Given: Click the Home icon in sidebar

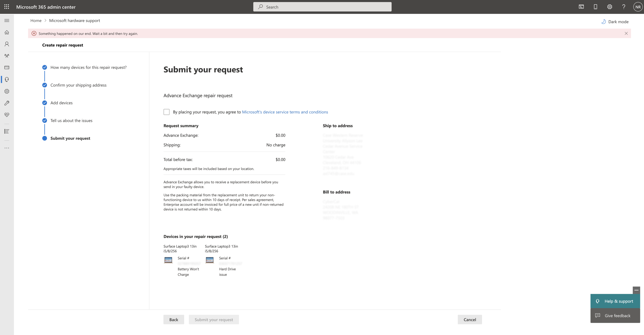Looking at the screenshot, I should pos(7,32).
